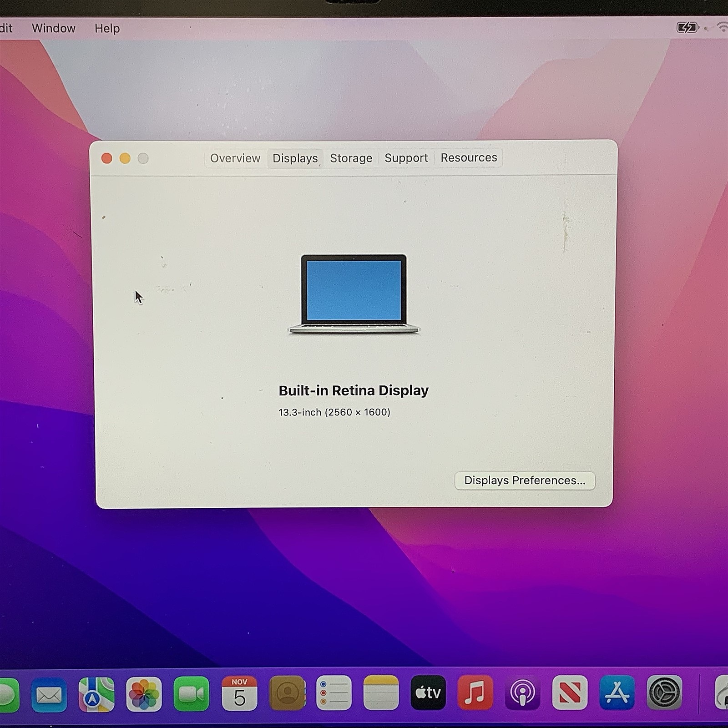Launch Photos from the Dock
Screen dimensions: 728x728
(x=143, y=694)
